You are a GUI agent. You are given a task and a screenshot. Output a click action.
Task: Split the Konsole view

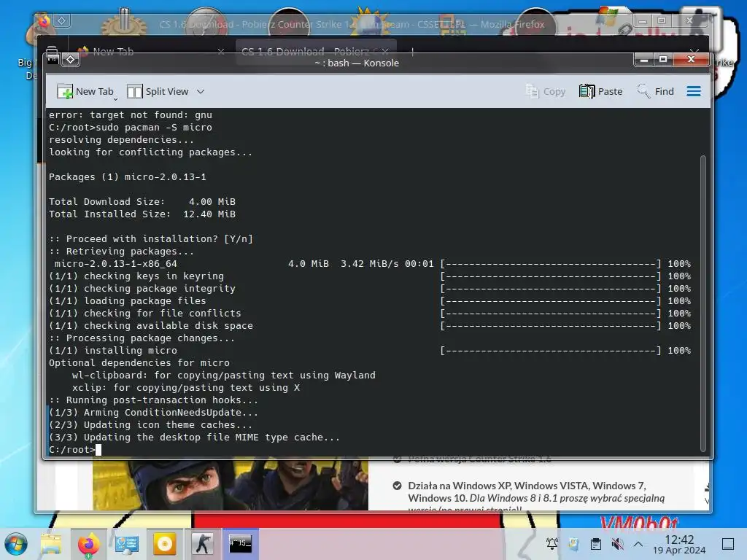tap(158, 91)
